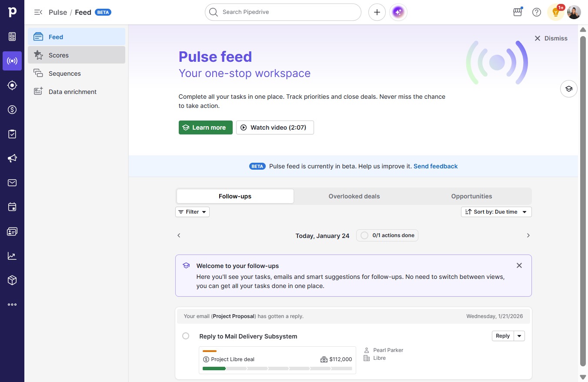Open Campaigns megaphone sidebar icon
Image resolution: width=588 pixels, height=382 pixels.
tap(12, 158)
